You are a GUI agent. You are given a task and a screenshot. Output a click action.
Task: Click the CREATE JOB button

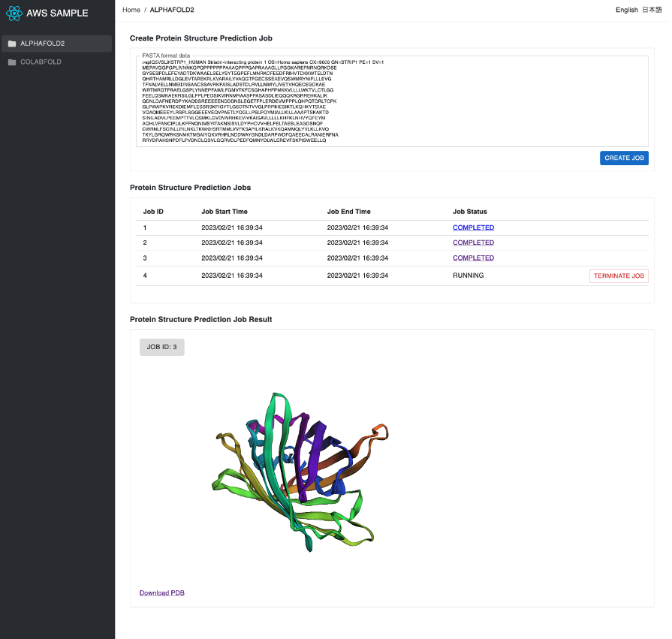click(624, 158)
